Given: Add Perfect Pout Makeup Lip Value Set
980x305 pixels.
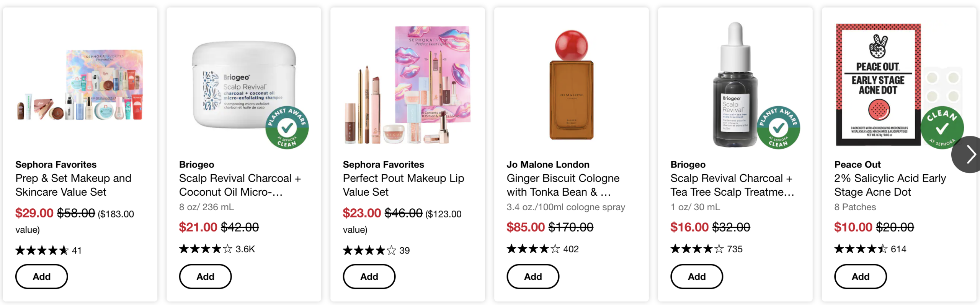Looking at the screenshot, I should (369, 277).
